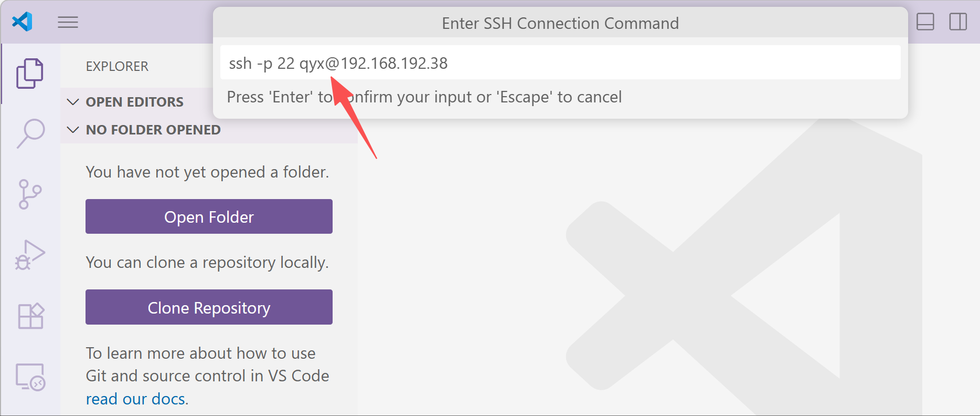Image resolution: width=980 pixels, height=416 pixels.
Task: Click the Open Folder button
Action: click(x=209, y=216)
